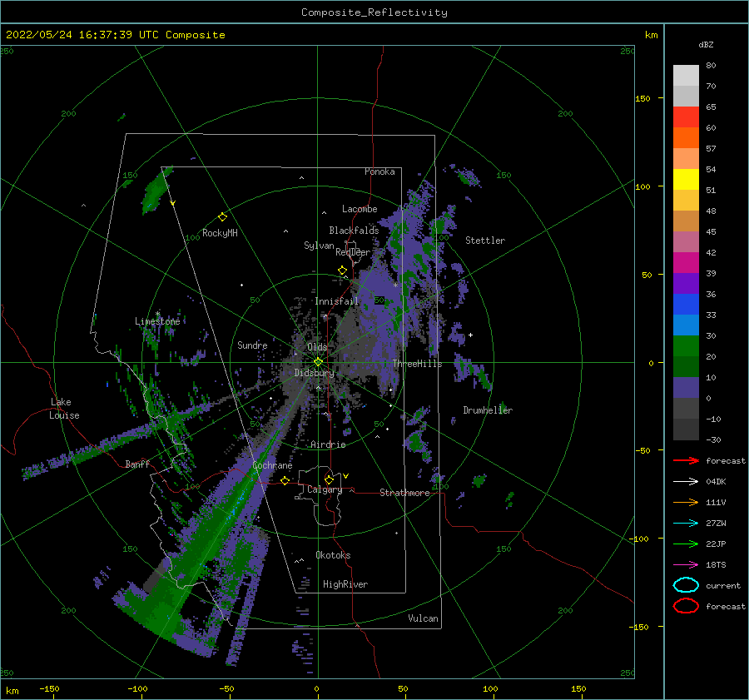
Task: Click the 150 tick on bottom km axis
Action: pyautogui.click(x=578, y=688)
